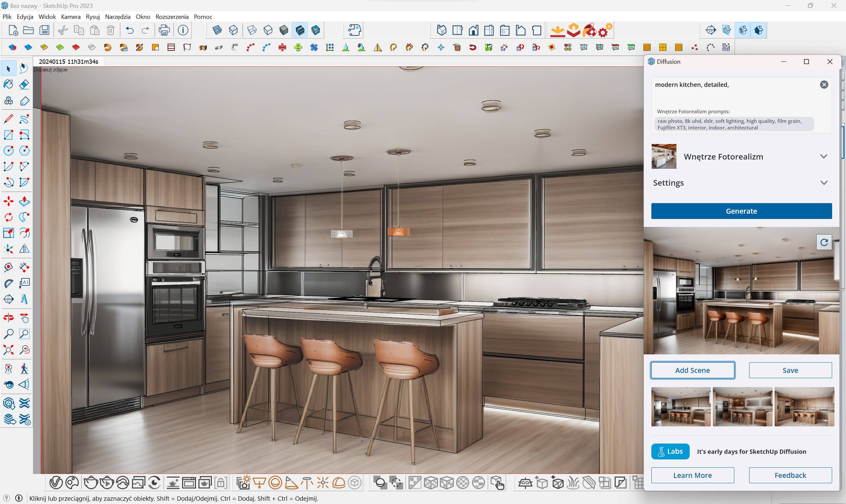Click the Add Scene button
This screenshot has height=504, width=846.
692,370
